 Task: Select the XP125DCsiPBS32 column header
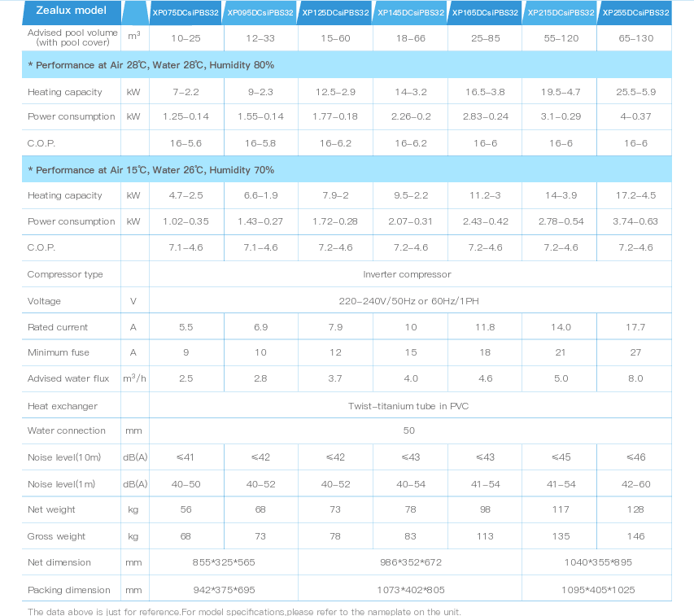coord(335,13)
